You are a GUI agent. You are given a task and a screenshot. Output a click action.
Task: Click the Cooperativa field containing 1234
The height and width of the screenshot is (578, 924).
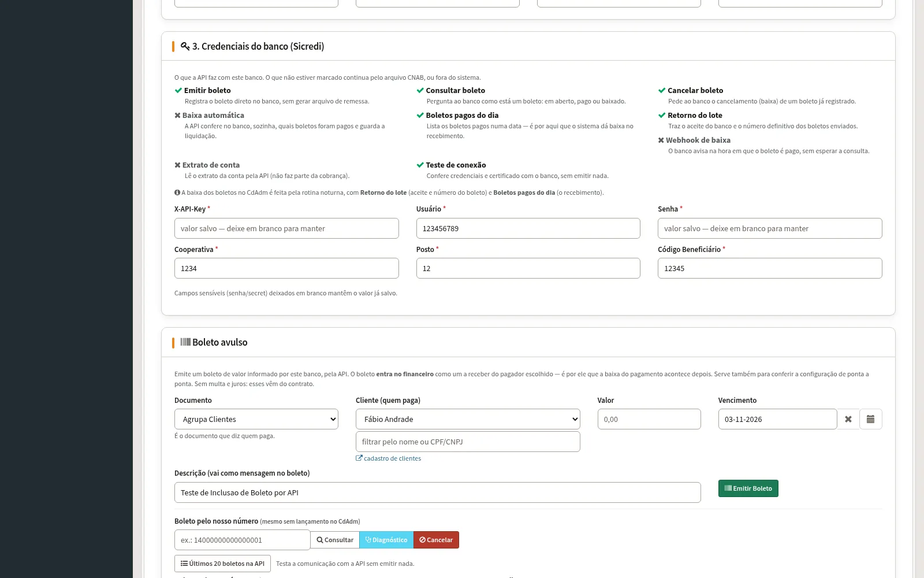coord(286,268)
